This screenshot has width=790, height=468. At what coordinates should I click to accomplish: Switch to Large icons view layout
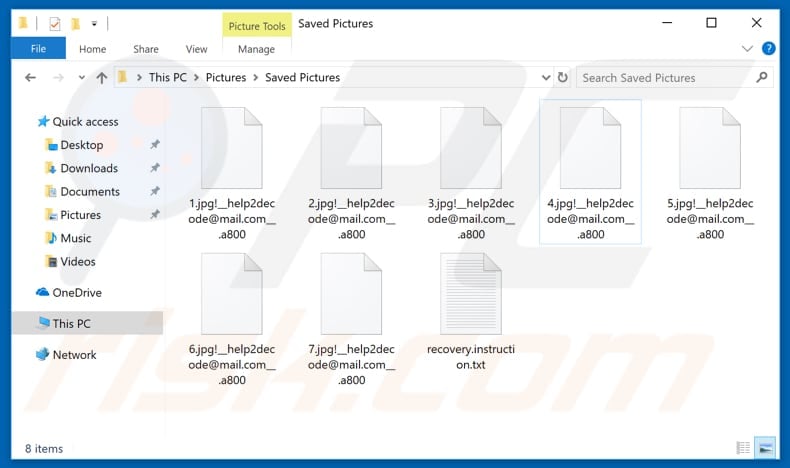[765, 447]
